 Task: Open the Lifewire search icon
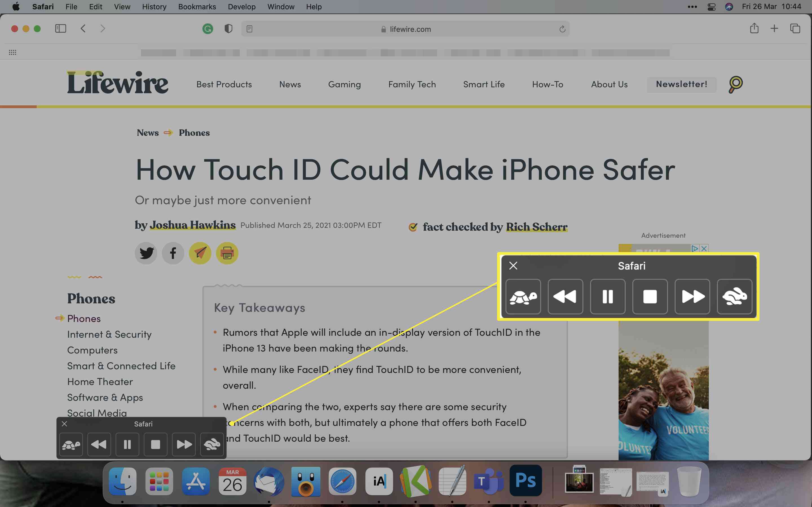(x=735, y=84)
